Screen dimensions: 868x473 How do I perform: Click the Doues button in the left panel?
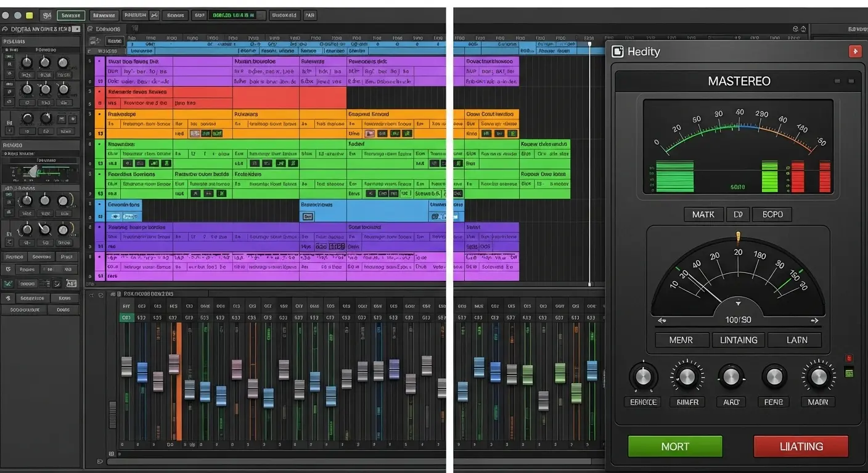tap(63, 310)
